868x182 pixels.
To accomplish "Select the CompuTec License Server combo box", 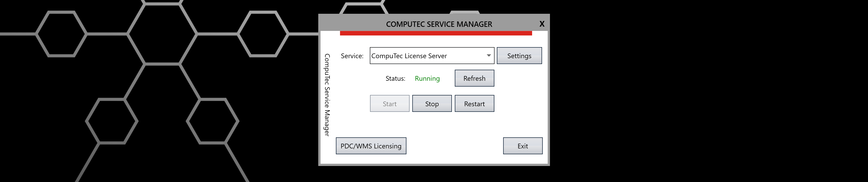I will click(x=432, y=55).
